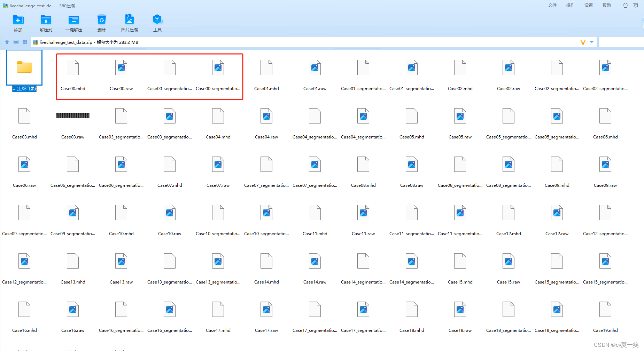Screen dimensions: 644x351
Task: Select the Case04.raw image file icon
Action: (266, 116)
